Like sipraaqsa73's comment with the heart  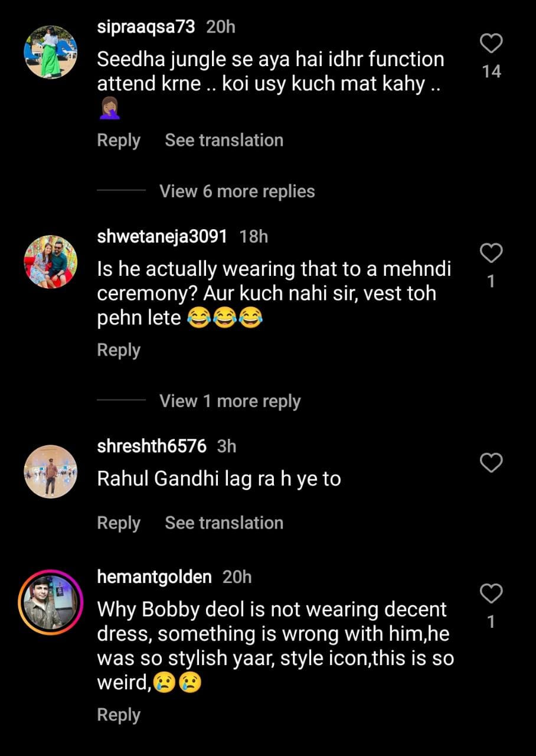[491, 43]
